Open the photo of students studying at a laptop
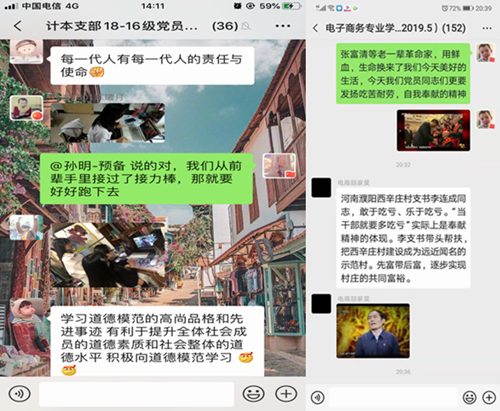This screenshot has height=411, width=500. click(108, 123)
